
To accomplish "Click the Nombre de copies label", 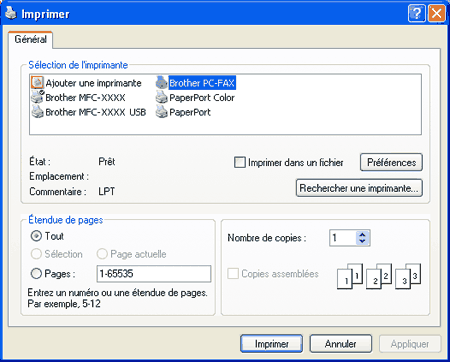I will [x=267, y=238].
